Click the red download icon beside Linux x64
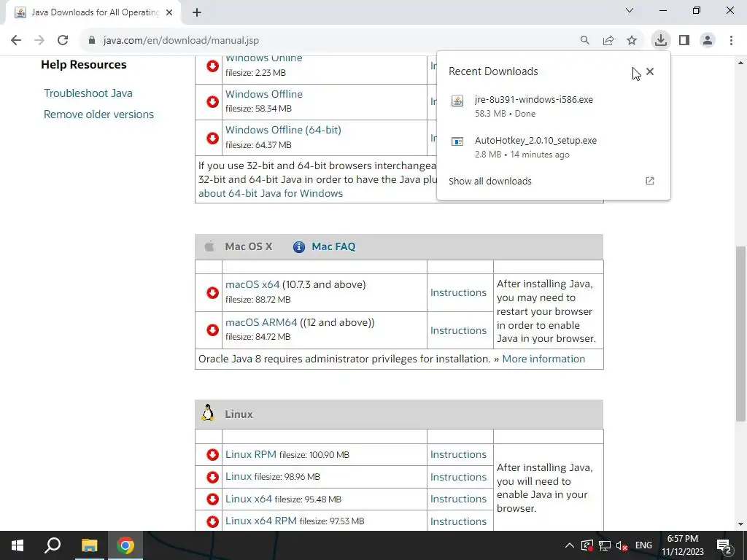The width and height of the screenshot is (747, 560). [212, 499]
